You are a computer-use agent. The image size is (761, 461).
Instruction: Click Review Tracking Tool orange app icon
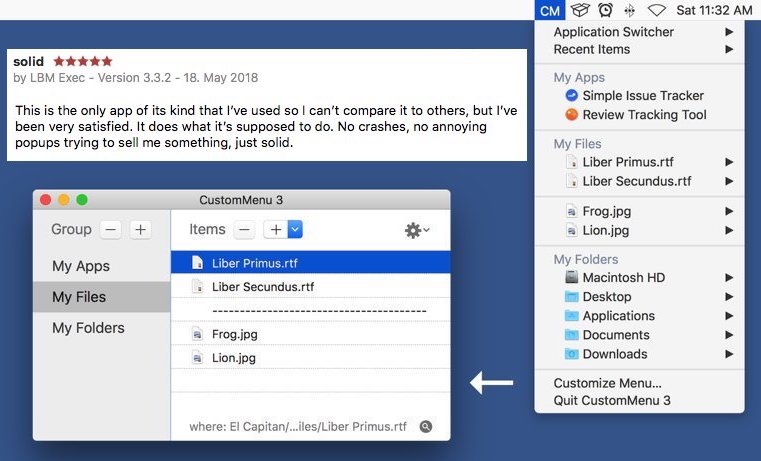(572, 115)
